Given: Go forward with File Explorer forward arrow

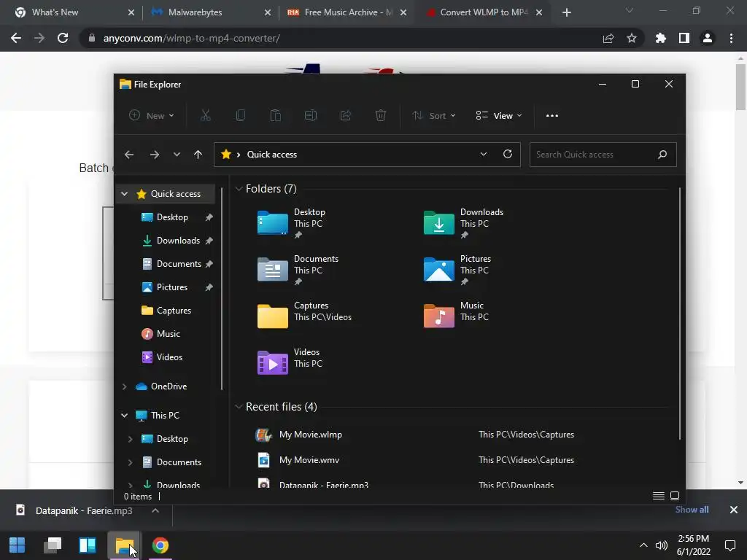Looking at the screenshot, I should (x=155, y=155).
